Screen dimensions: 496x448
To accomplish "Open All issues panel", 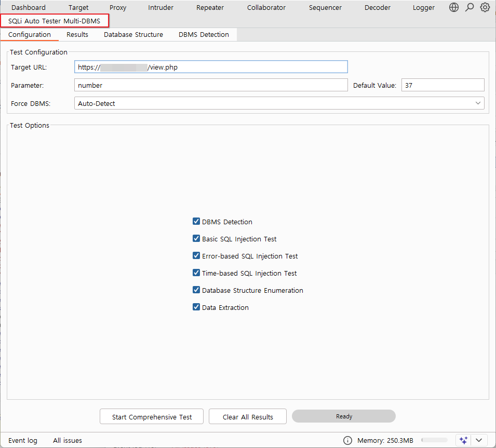I will coord(68,440).
